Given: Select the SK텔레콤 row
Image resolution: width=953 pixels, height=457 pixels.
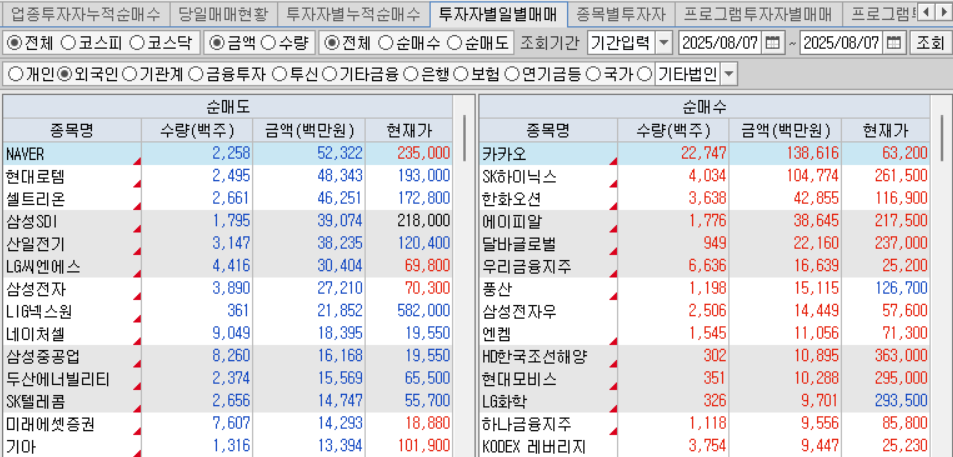Looking at the screenshot, I should click(227, 402).
